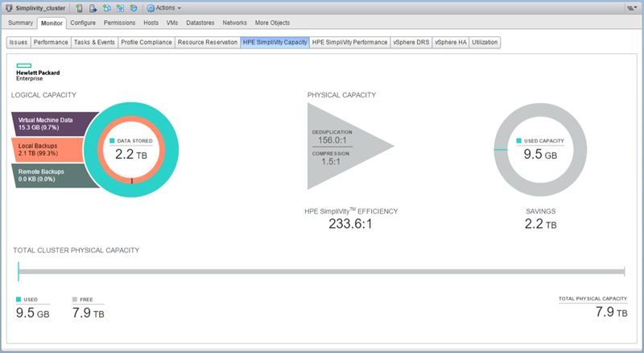Switch to the Summary tab

pyautogui.click(x=21, y=23)
